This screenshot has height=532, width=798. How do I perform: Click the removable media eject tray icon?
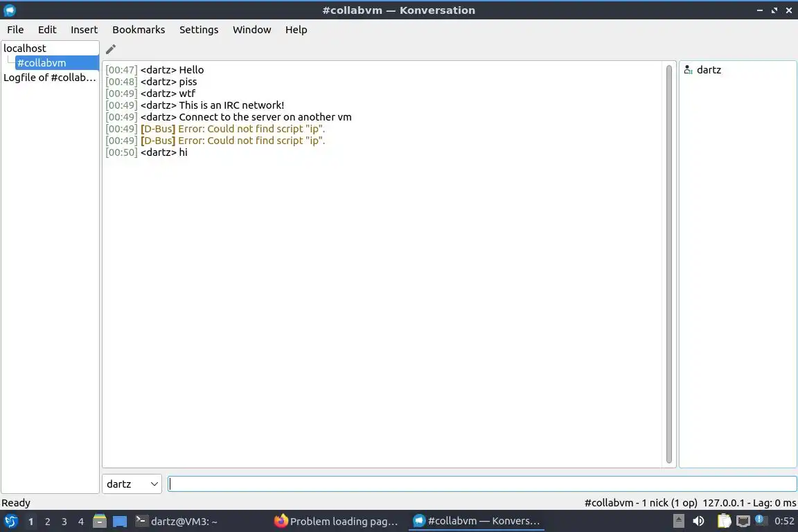click(678, 522)
